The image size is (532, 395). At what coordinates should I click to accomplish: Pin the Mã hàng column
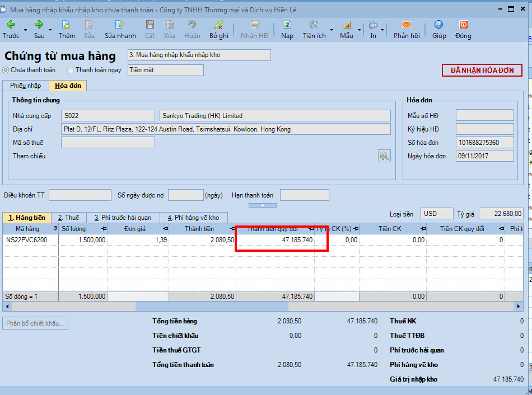pos(55,229)
